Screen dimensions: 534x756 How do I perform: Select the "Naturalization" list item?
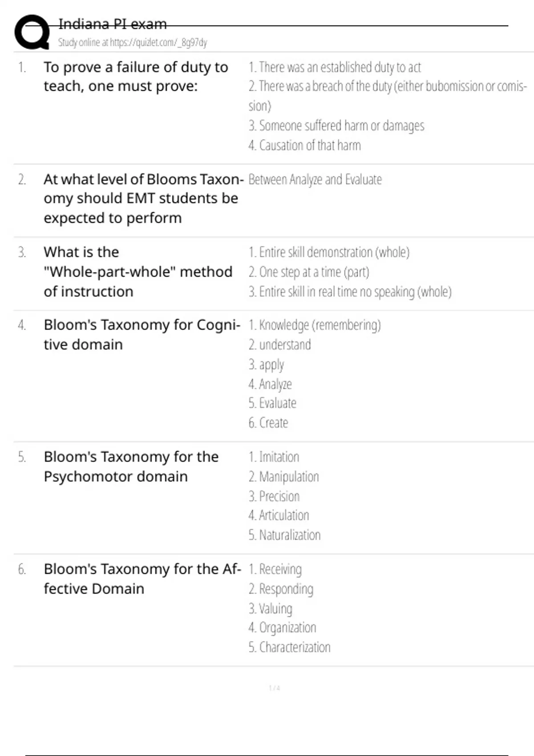point(285,535)
